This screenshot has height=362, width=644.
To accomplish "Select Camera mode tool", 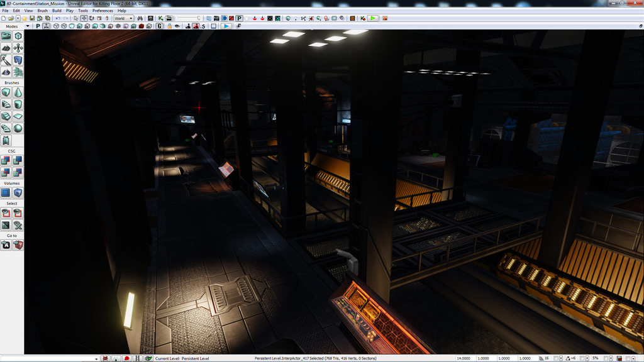I will 6,36.
